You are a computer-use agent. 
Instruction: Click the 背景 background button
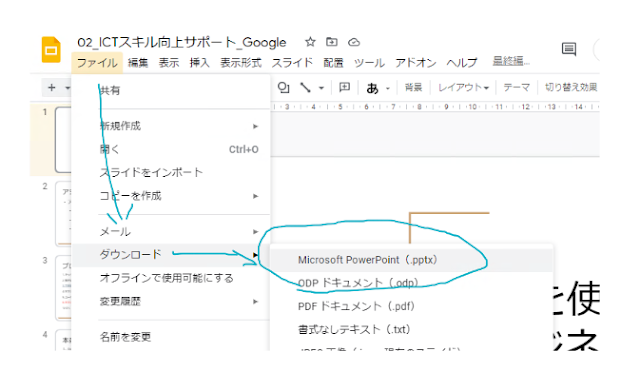[x=413, y=87]
